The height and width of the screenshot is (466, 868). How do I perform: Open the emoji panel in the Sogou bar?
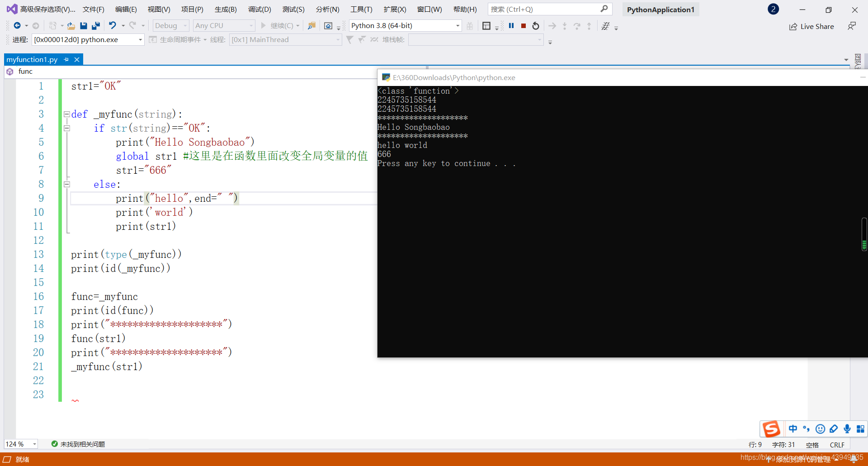point(820,428)
